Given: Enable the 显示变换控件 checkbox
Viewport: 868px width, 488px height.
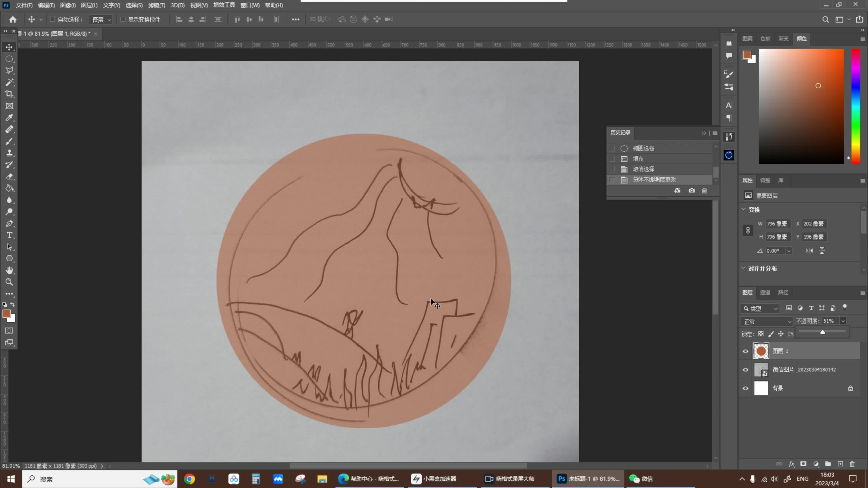Looking at the screenshot, I should [x=123, y=19].
